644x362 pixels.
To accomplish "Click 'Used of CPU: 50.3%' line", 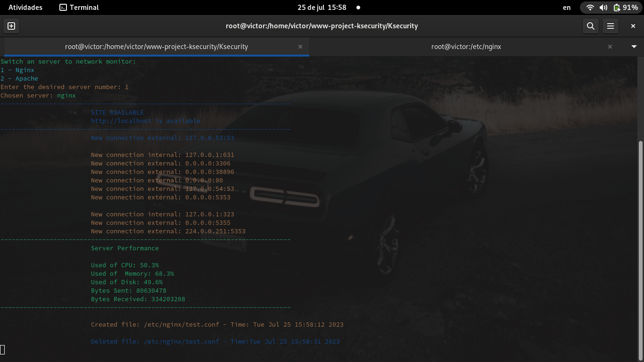I will coord(125,265).
